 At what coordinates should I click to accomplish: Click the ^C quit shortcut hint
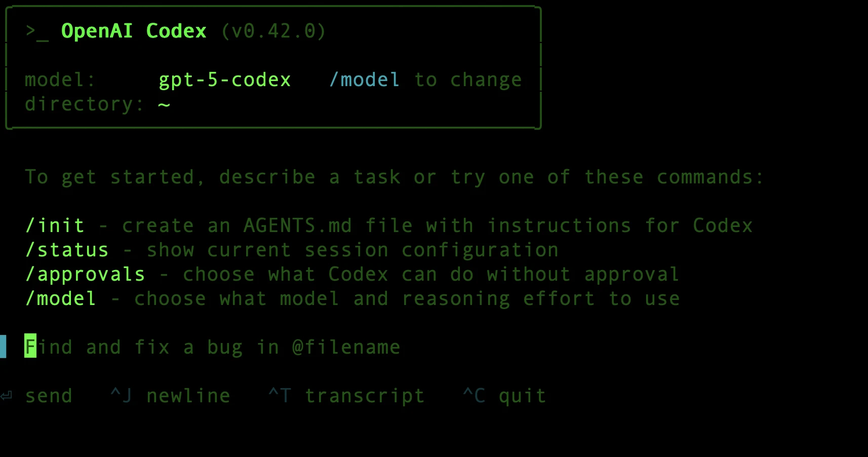tap(504, 396)
